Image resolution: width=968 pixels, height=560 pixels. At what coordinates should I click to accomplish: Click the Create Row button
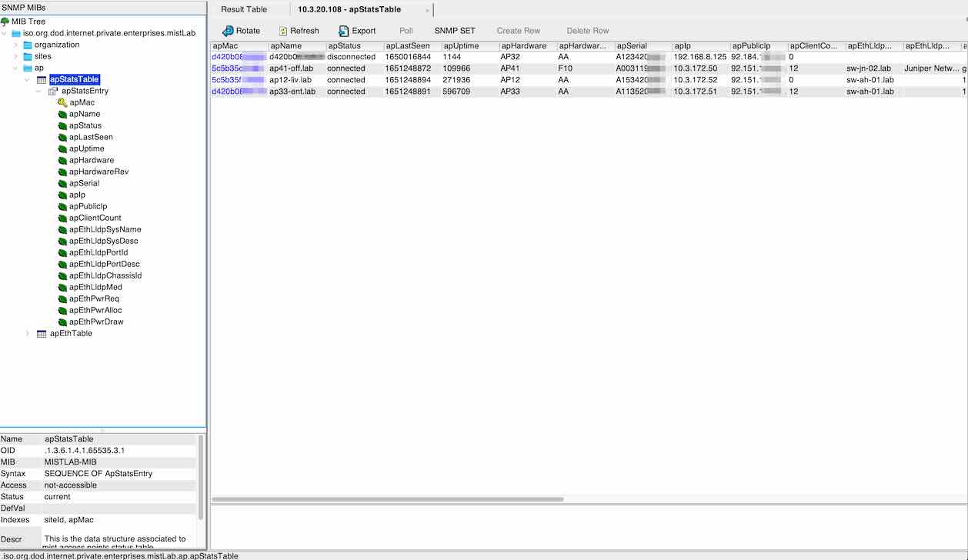518,30
